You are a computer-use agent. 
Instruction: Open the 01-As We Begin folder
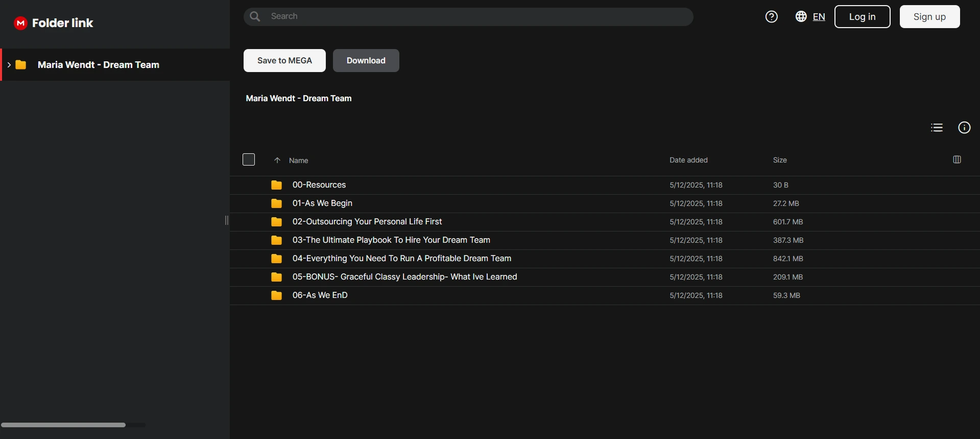tap(322, 203)
